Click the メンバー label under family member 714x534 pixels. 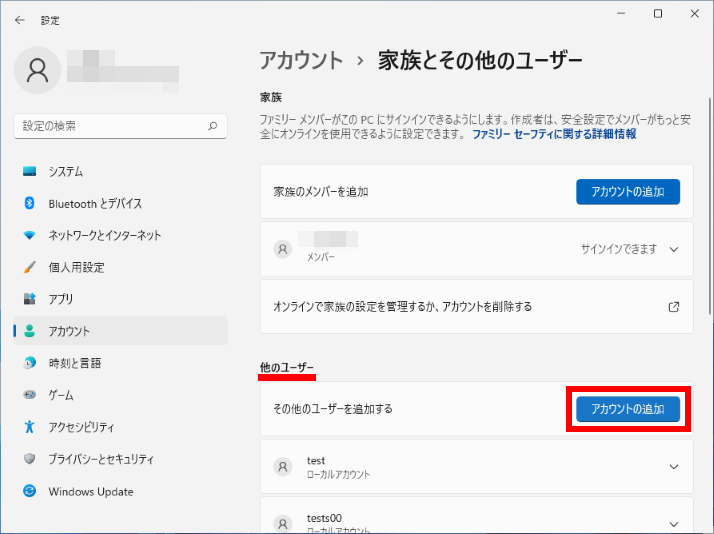(x=321, y=257)
